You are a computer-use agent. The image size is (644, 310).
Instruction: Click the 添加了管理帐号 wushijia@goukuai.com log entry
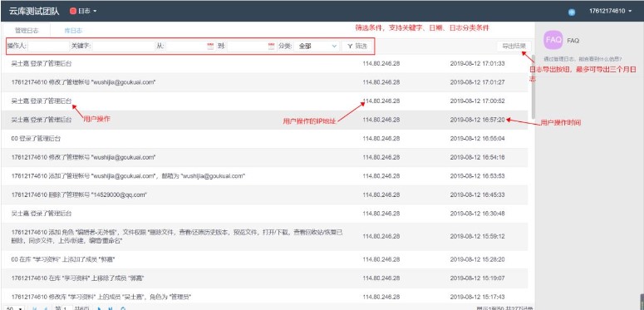click(x=128, y=176)
